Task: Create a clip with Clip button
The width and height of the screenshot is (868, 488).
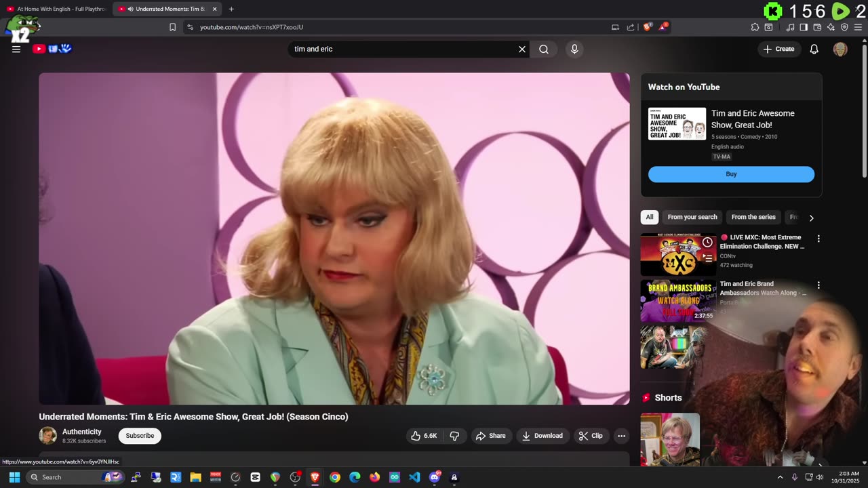Action: tap(590, 436)
